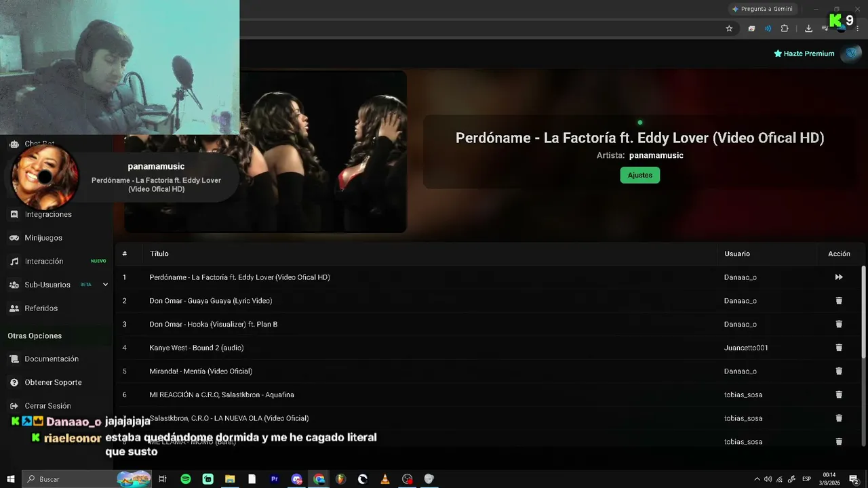Open Spotify from the taskbar

pos(186,479)
